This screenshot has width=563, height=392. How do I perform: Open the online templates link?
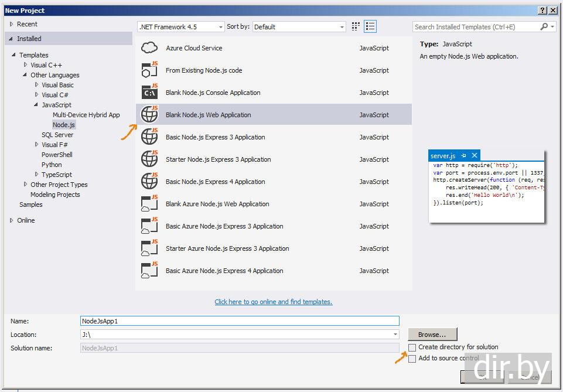click(x=273, y=302)
